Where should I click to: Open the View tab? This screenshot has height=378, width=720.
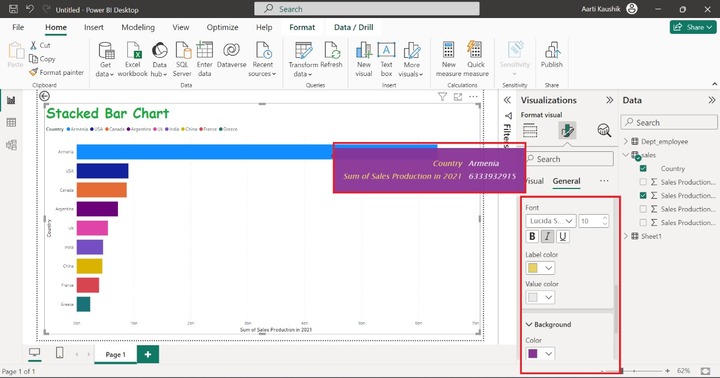coord(180,27)
